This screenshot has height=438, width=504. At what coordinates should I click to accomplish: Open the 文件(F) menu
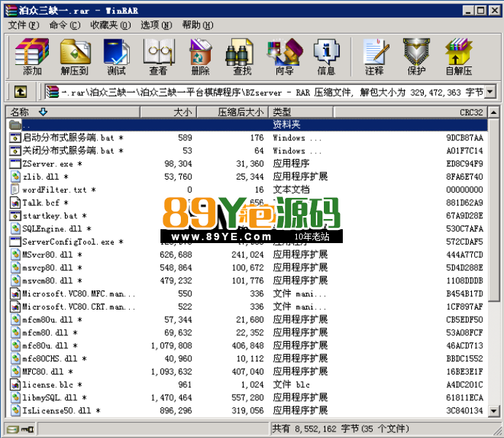(23, 25)
